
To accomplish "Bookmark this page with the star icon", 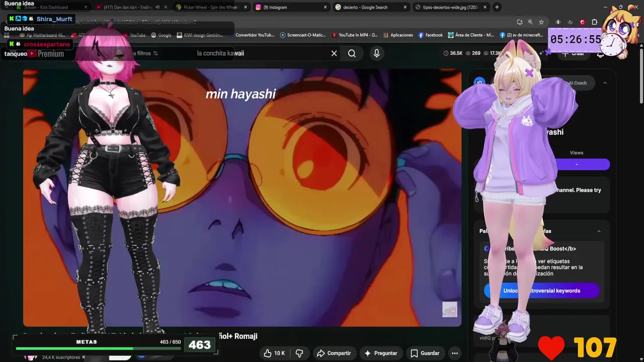I will pyautogui.click(x=541, y=22).
